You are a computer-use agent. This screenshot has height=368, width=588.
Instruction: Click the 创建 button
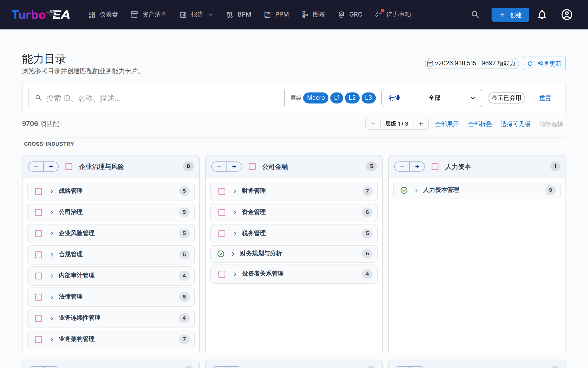coord(510,14)
